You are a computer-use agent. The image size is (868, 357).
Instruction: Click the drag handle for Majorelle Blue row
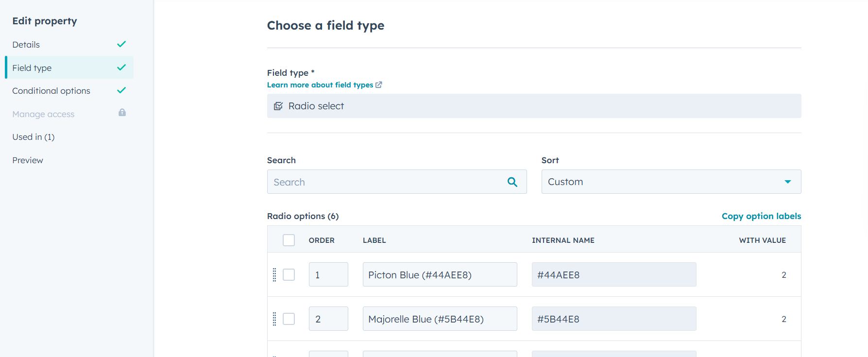[x=274, y=319]
